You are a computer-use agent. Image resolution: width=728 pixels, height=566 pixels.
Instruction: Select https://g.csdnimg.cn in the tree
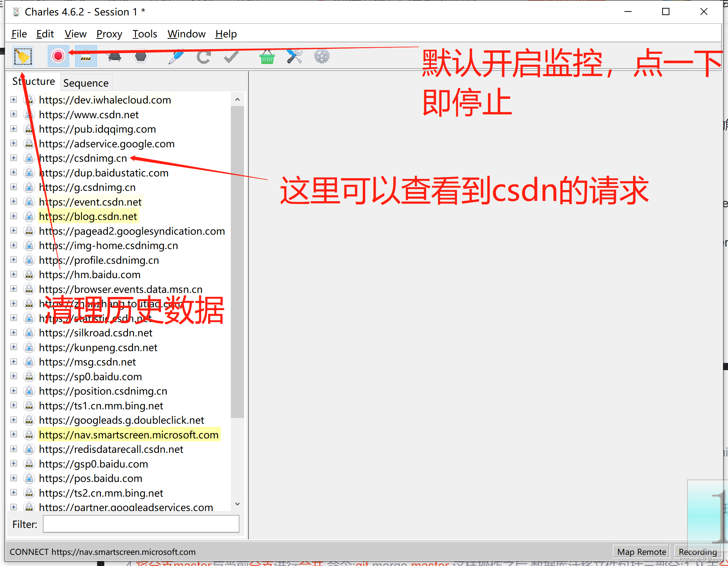[87, 187]
